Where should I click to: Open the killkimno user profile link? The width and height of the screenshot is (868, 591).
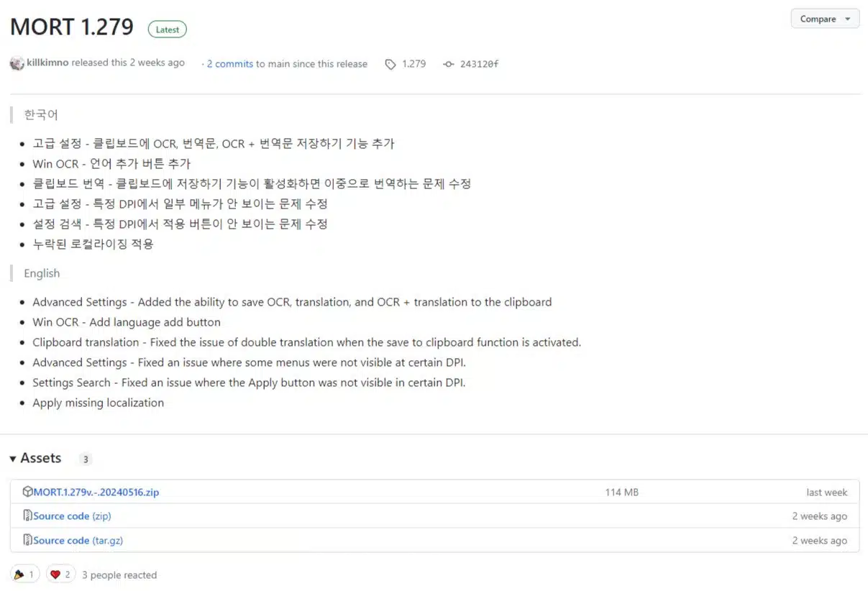(x=47, y=63)
